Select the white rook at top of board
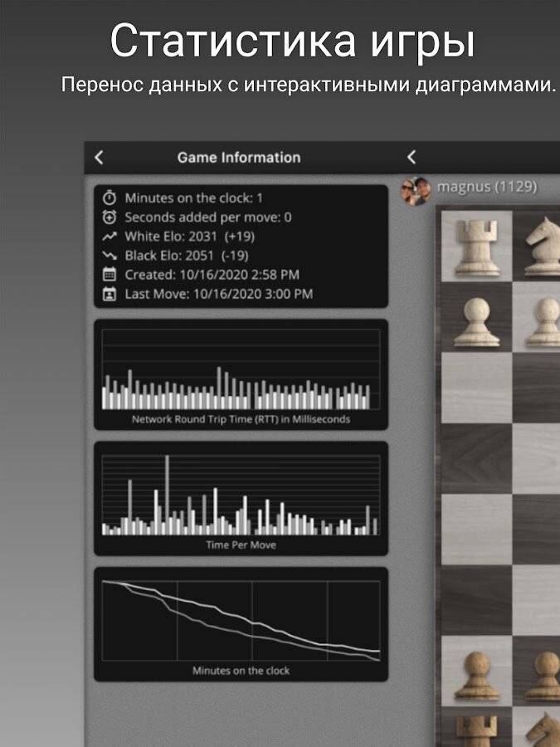Viewport: 560px width, 747px height. click(x=475, y=245)
